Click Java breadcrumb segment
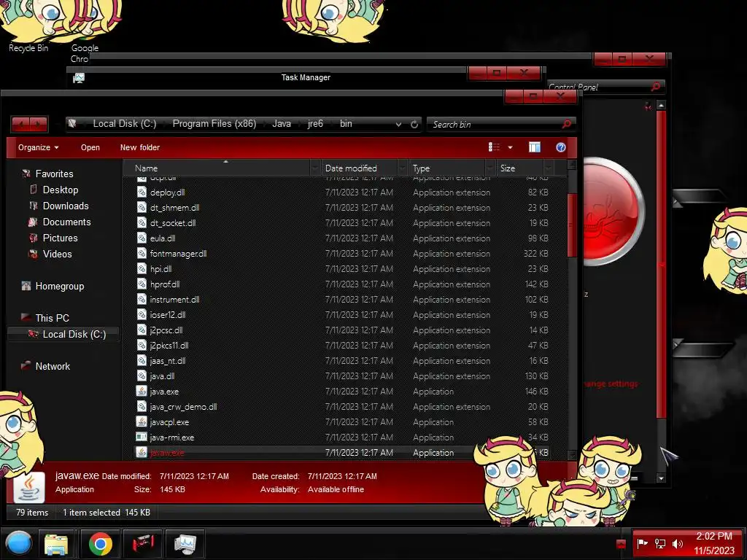 pos(282,124)
